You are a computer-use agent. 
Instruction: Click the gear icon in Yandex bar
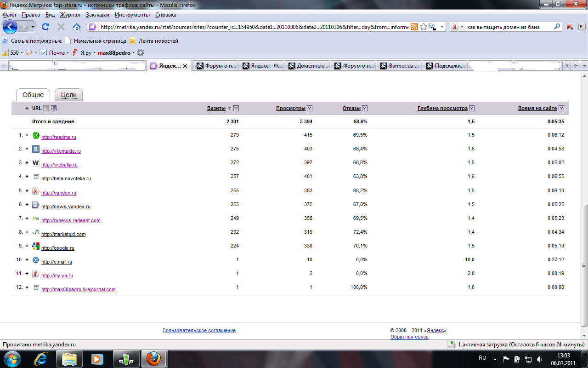tap(141, 52)
